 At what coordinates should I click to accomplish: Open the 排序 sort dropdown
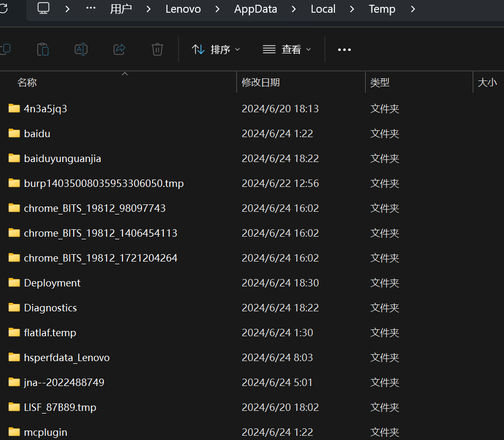click(216, 49)
